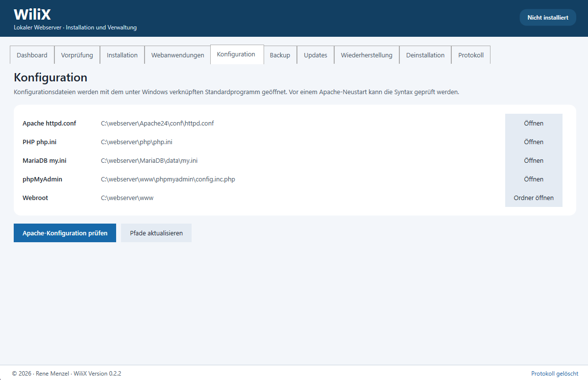Click the Konfigurationsdateien description text

236,92
